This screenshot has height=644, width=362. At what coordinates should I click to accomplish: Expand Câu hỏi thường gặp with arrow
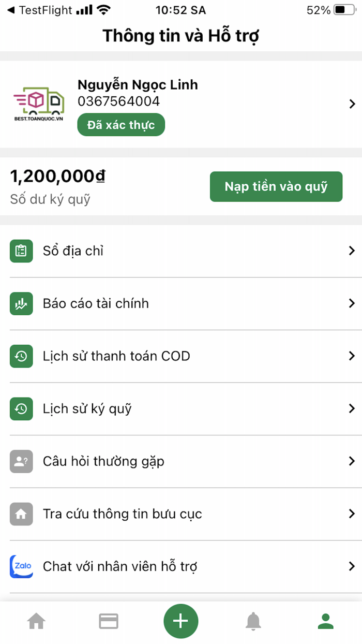tap(352, 461)
